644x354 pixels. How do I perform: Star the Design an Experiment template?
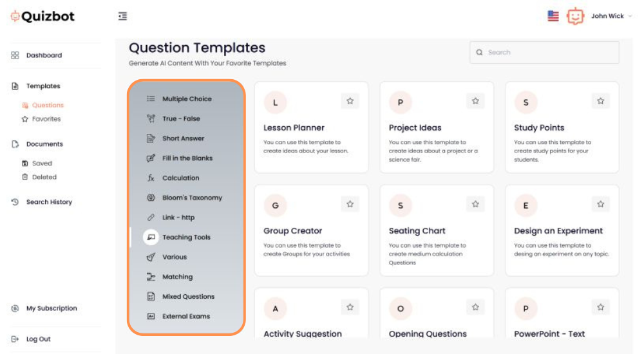click(x=600, y=204)
